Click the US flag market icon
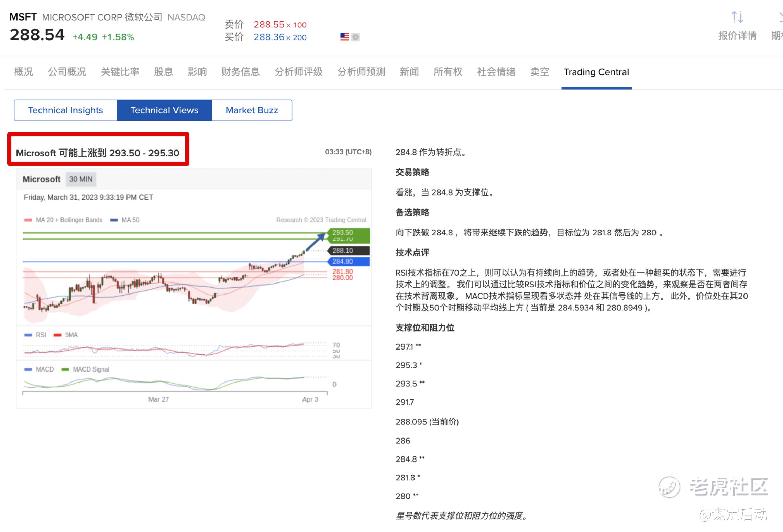The image size is (783, 532). point(344,36)
